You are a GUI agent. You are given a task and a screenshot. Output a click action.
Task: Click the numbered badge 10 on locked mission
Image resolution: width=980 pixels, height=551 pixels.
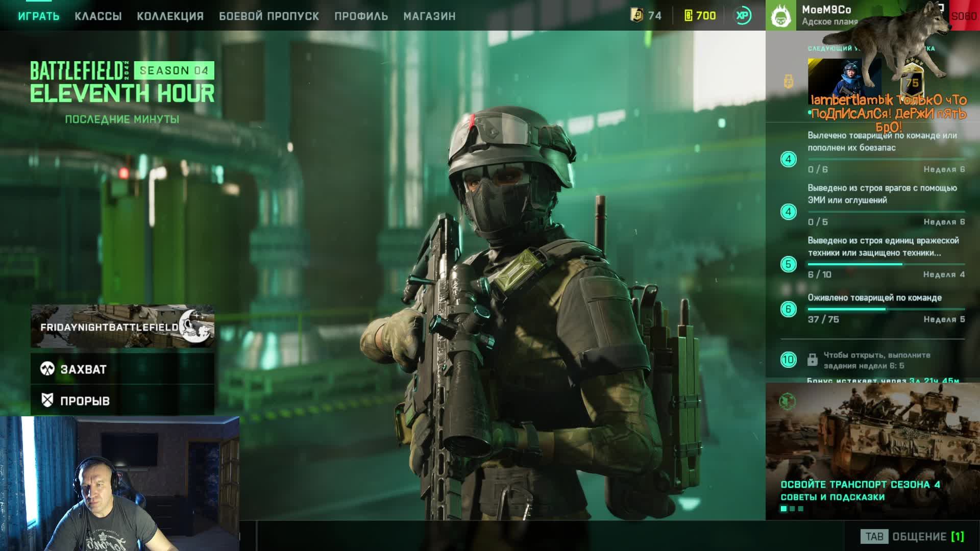788,359
